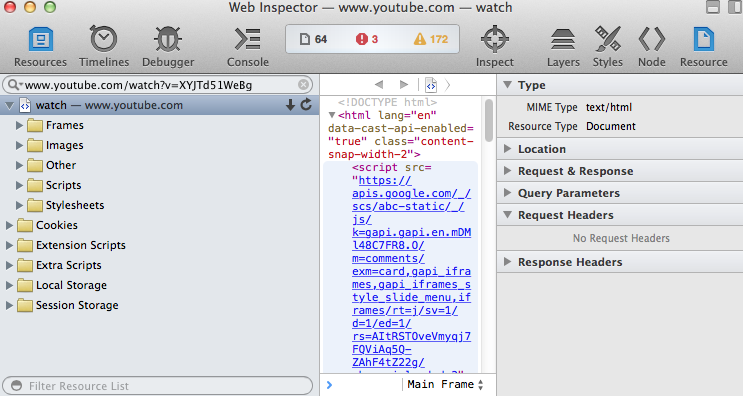
Task: Collapse the Type section
Action: pyautogui.click(x=507, y=85)
